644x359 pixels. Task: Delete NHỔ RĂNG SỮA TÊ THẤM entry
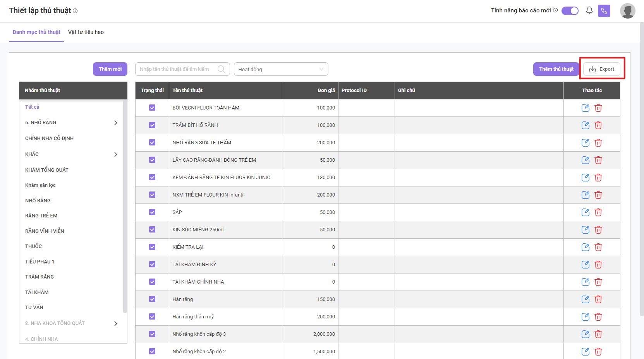pyautogui.click(x=598, y=143)
